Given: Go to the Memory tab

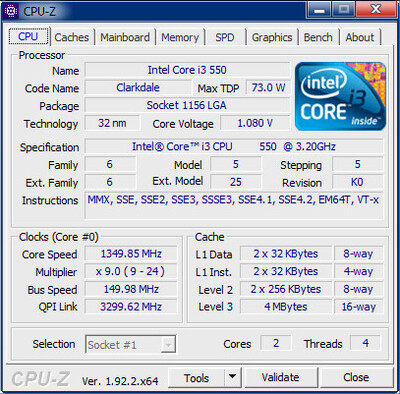Looking at the screenshot, I should 180,37.
